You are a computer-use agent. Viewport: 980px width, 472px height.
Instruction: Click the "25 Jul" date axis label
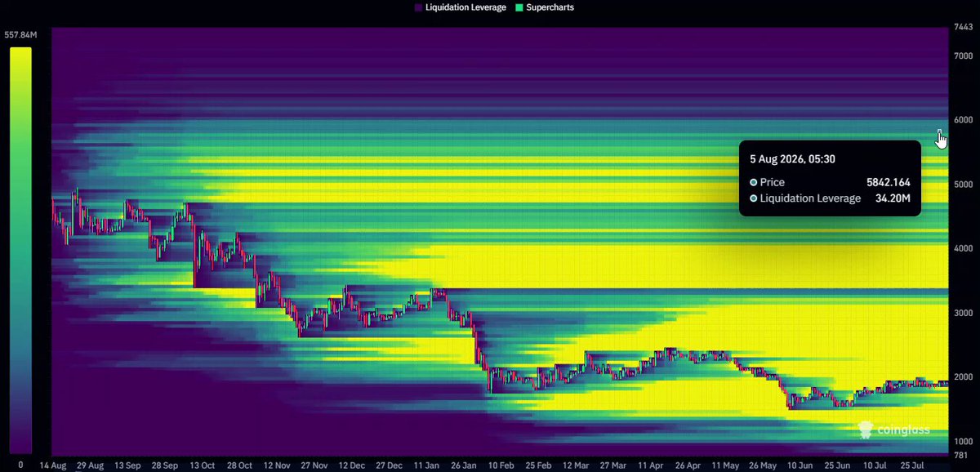click(914, 465)
